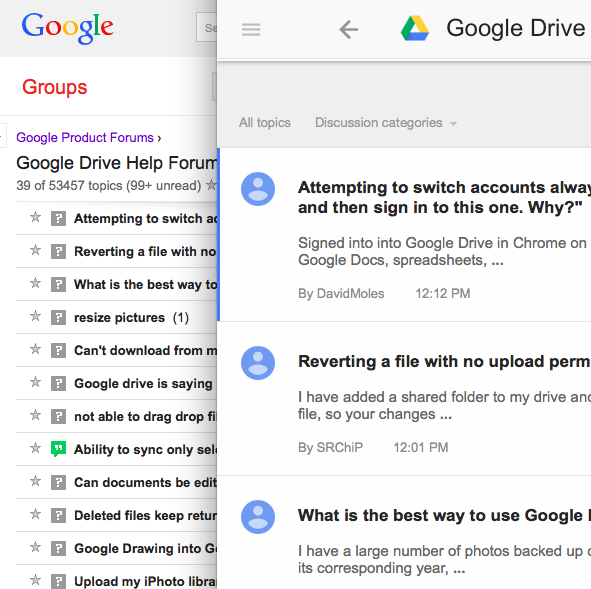Click question icon beside 'Can't download from'
This screenshot has height=589, width=591.
tap(58, 350)
